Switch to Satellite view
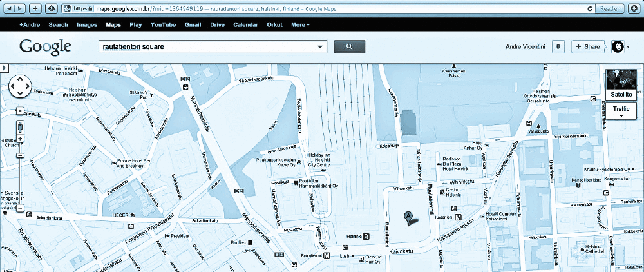 (x=621, y=84)
